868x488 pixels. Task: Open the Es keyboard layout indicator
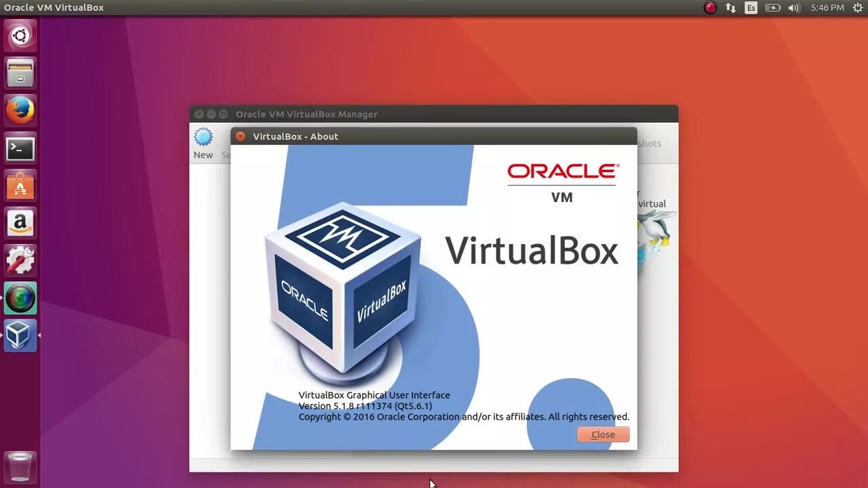[x=751, y=8]
